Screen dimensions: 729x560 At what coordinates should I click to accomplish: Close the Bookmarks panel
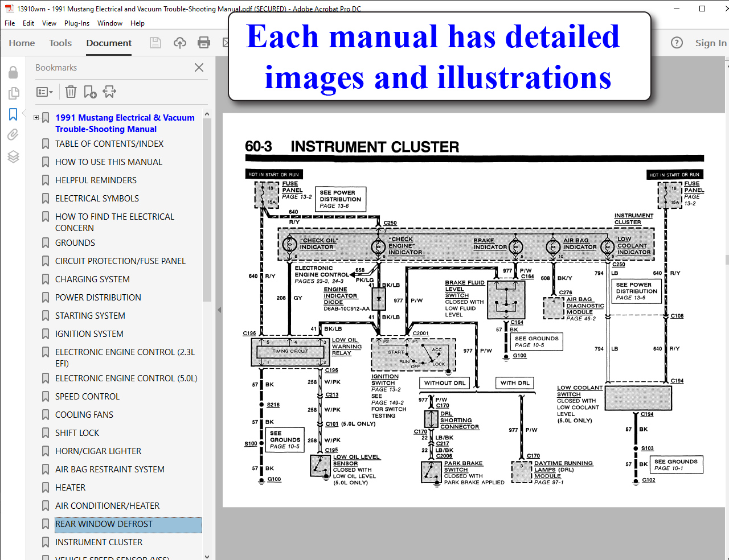(199, 67)
